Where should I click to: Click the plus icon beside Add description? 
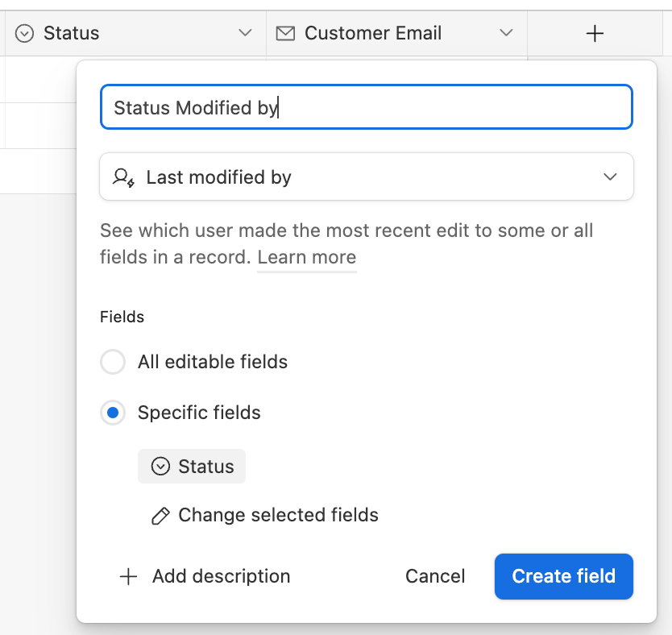point(128,576)
